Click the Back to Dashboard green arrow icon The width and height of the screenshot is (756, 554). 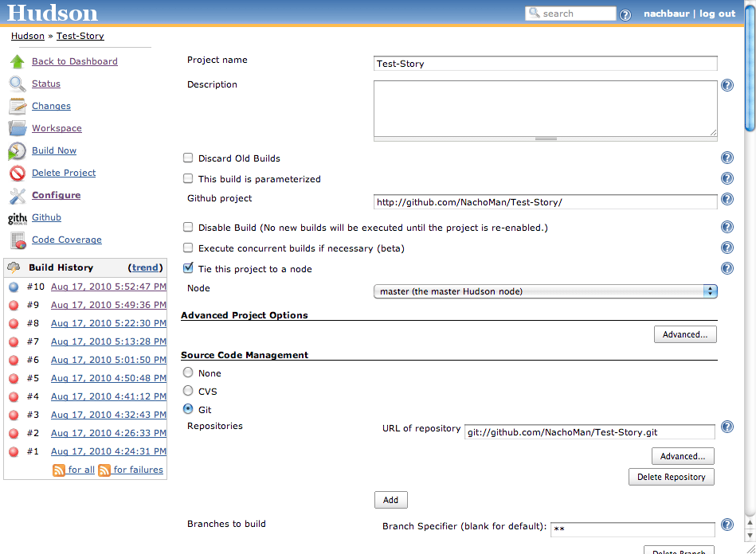click(18, 61)
